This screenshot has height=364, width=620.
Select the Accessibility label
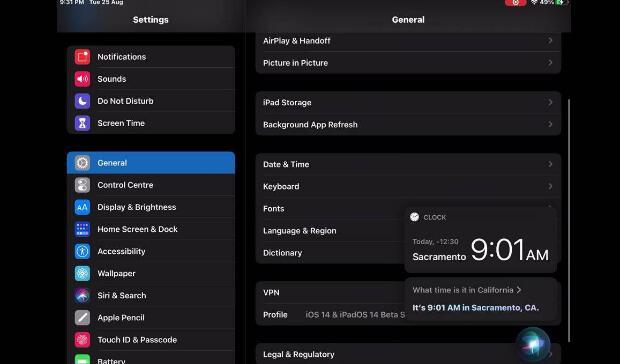pyautogui.click(x=121, y=251)
